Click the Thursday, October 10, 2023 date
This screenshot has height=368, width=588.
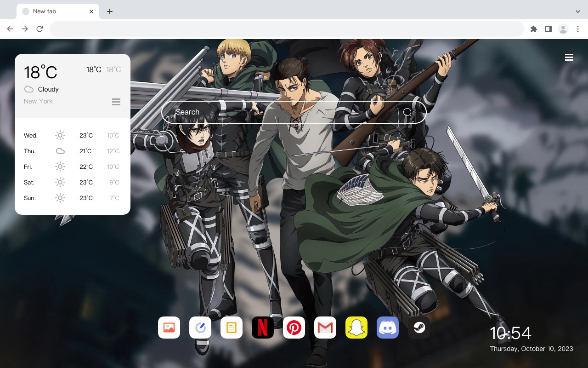pyautogui.click(x=531, y=349)
